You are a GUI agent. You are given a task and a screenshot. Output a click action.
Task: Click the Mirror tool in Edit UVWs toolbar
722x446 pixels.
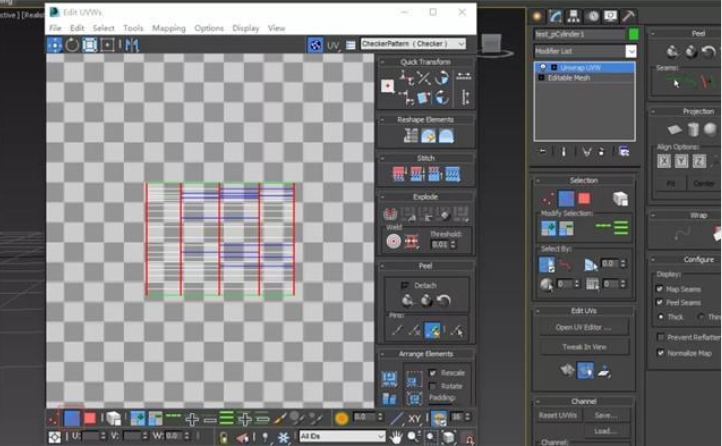tap(132, 45)
